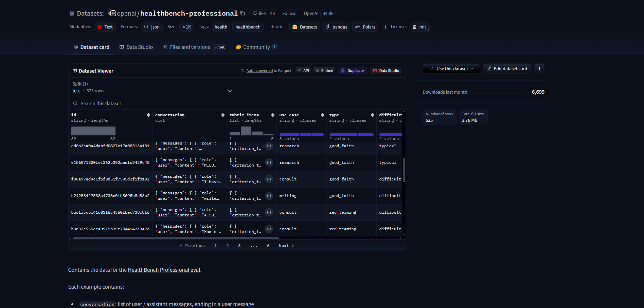Screen dimensions: 644x308
Task: Expand rubric JSON for row b3d32c955eca9915
Action: coord(269,229)
